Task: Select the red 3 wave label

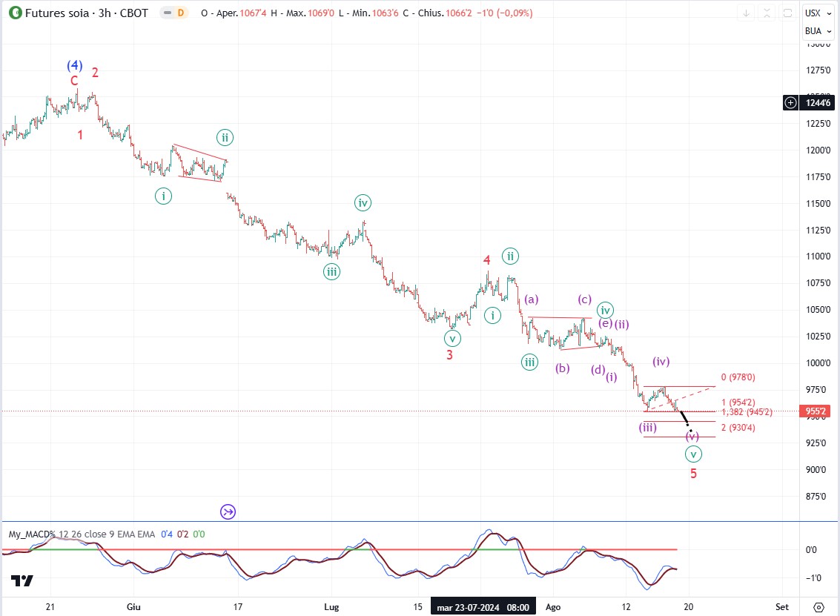Action: 450,355
